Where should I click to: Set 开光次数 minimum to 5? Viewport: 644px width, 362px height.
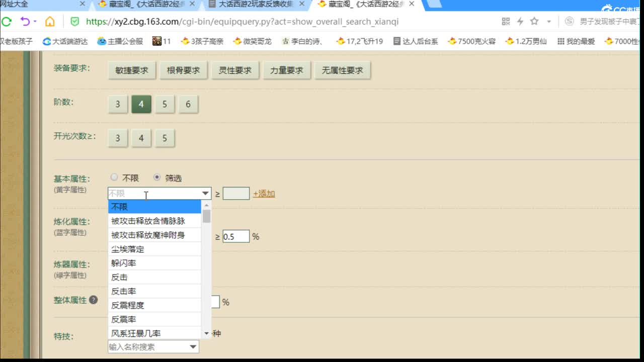[x=165, y=138]
